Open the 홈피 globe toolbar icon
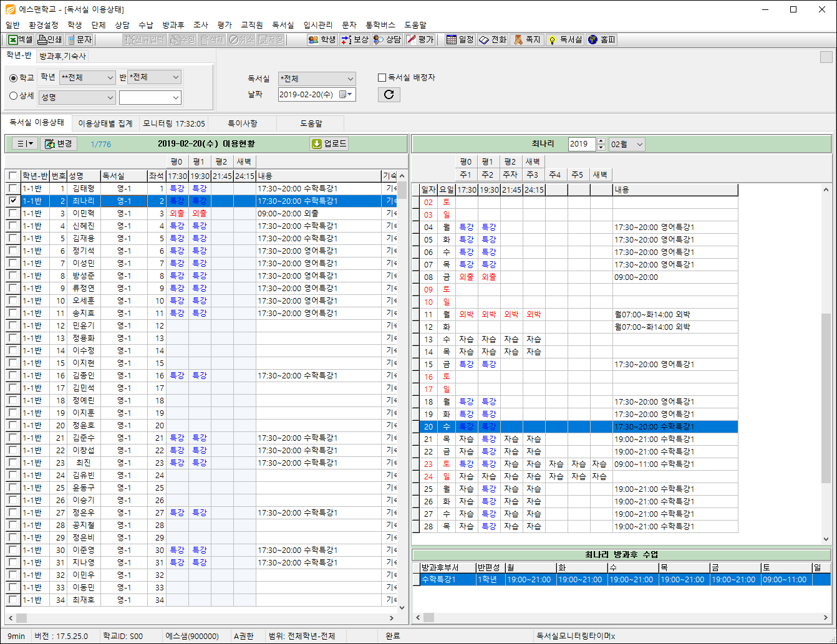Image resolution: width=837 pixels, height=644 pixels. coord(602,39)
